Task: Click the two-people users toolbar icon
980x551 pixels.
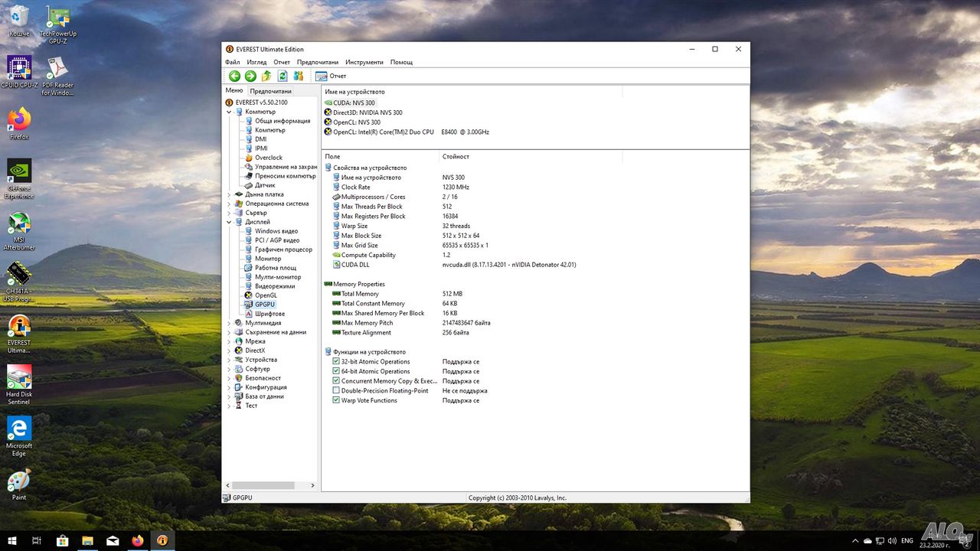Action: click(299, 76)
